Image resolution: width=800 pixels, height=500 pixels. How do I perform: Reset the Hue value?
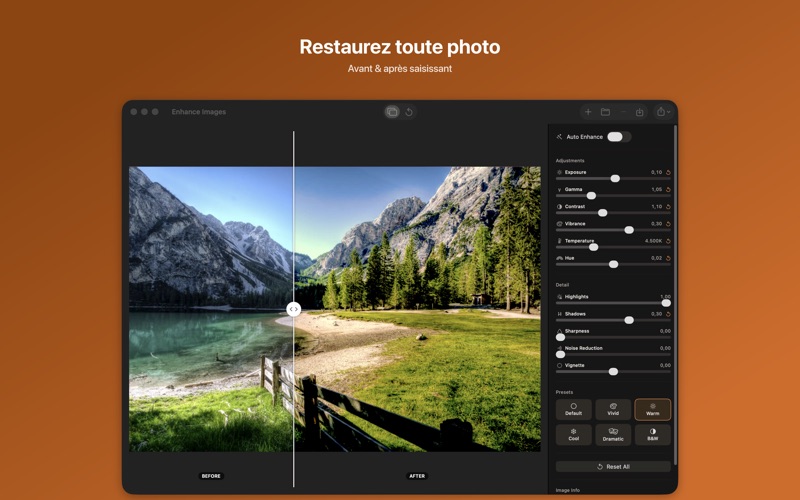click(668, 258)
